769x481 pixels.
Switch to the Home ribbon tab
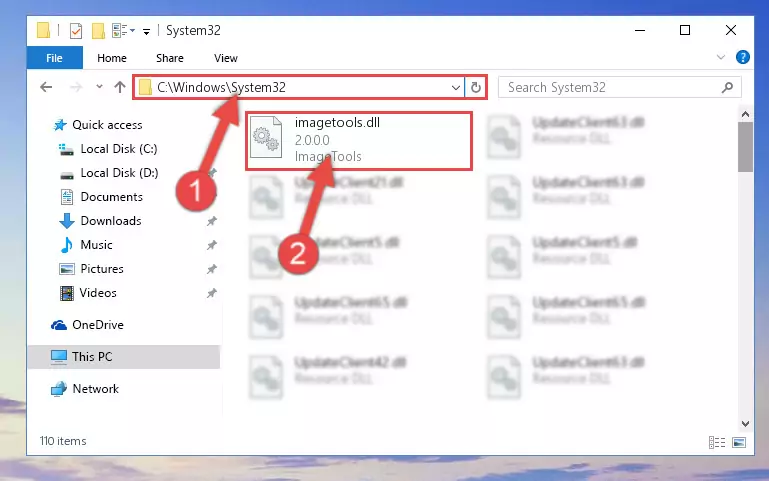point(112,58)
